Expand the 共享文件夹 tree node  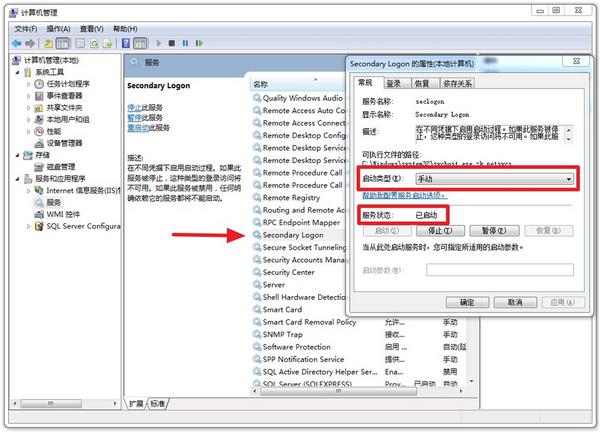[x=29, y=108]
